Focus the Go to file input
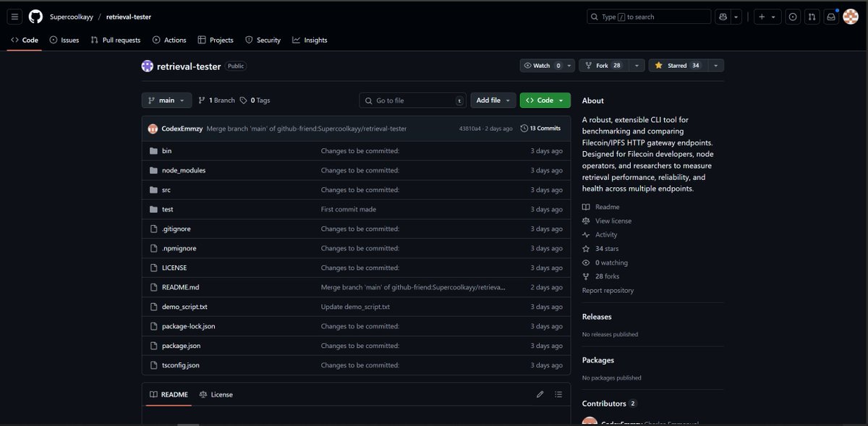This screenshot has height=426, width=868. click(412, 101)
